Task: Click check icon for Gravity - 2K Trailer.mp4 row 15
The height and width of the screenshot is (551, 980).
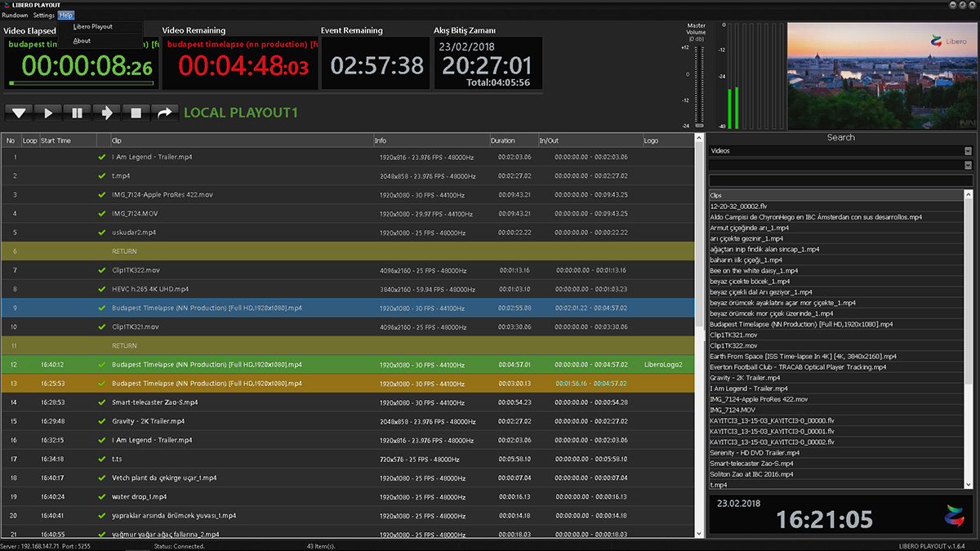Action: (102, 421)
